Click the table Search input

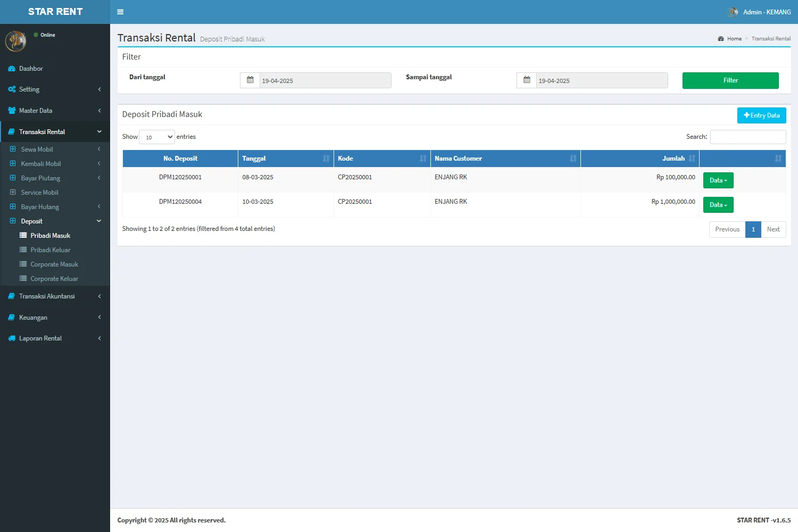[x=748, y=137]
